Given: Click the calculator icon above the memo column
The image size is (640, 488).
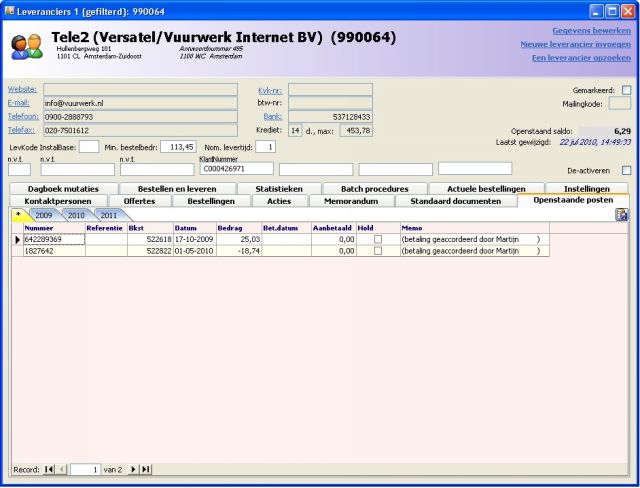Looking at the screenshot, I should pos(621,215).
